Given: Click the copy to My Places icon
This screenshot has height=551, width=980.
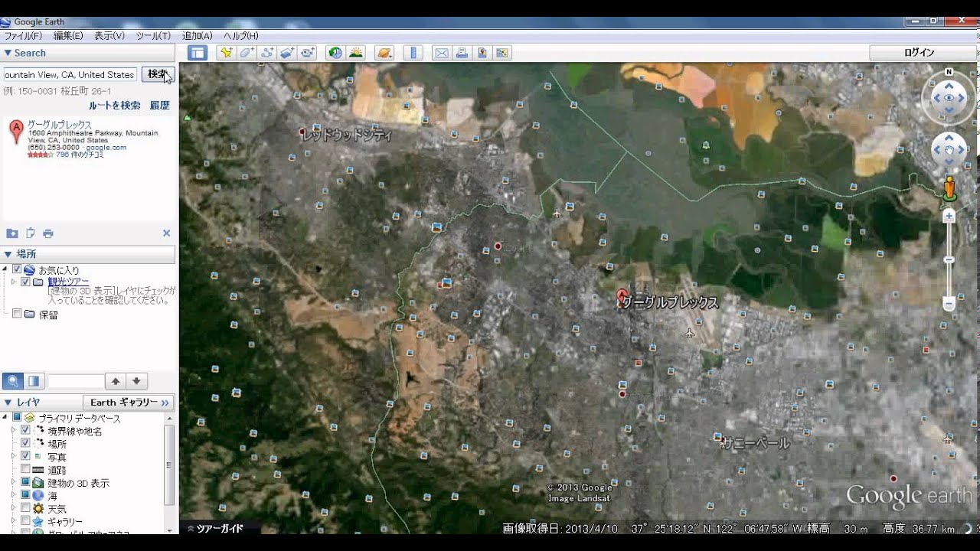Looking at the screenshot, I should pos(31,233).
